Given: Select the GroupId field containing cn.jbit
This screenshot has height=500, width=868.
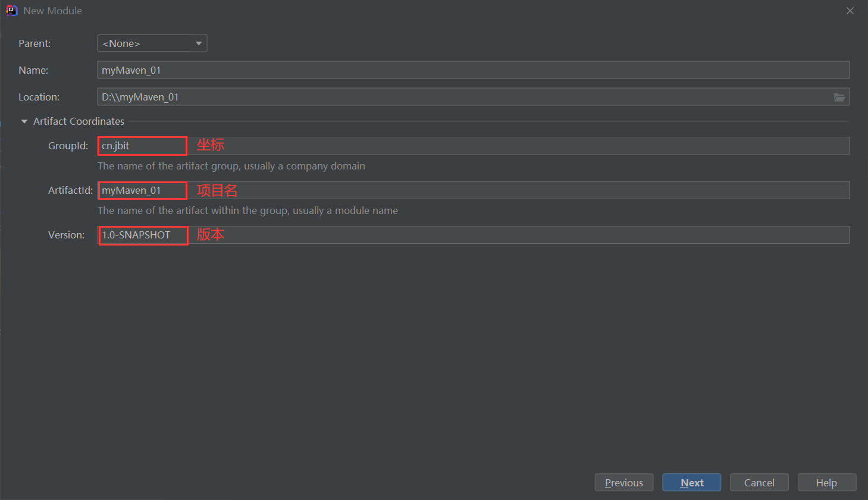Looking at the screenshot, I should point(474,146).
